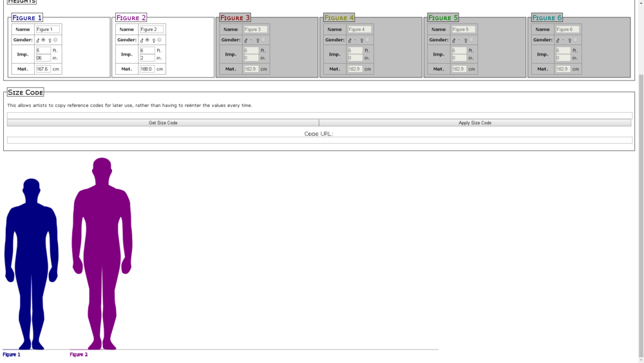
Task: Click the Figure 2 label under the purple silhouette
Action: 79,355
